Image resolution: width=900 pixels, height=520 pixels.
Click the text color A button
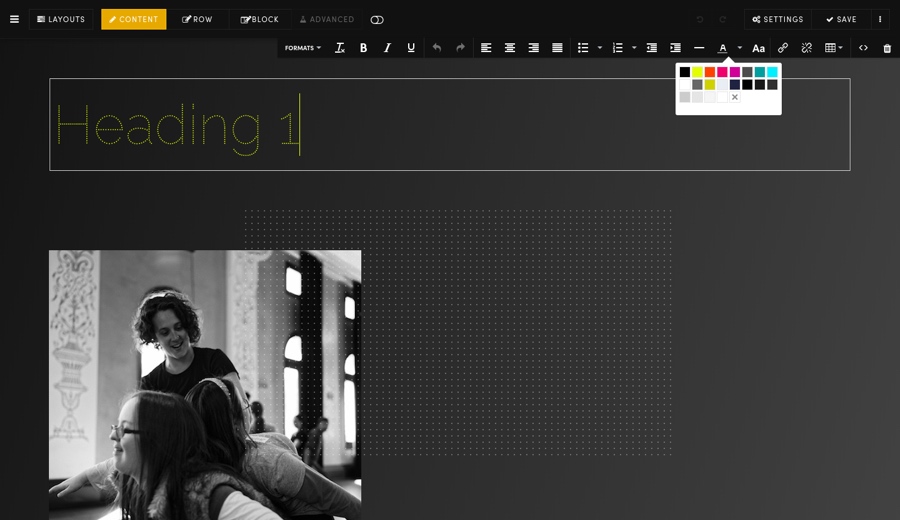click(x=723, y=48)
